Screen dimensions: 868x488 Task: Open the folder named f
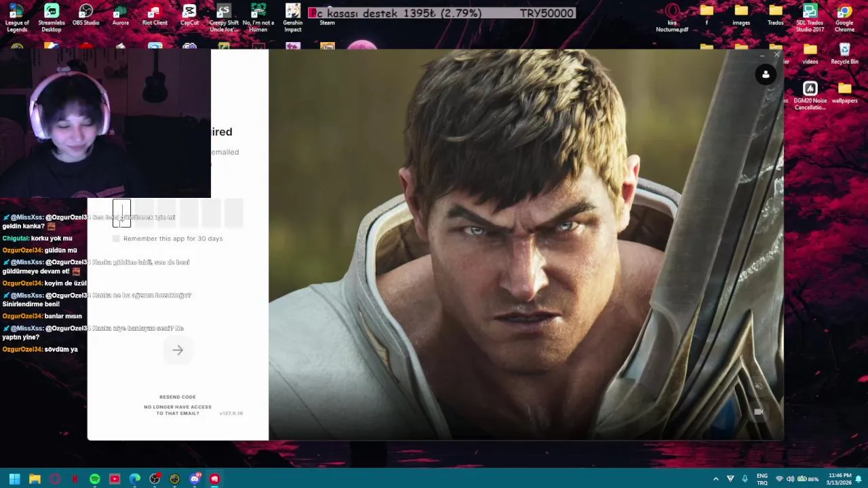tap(707, 15)
